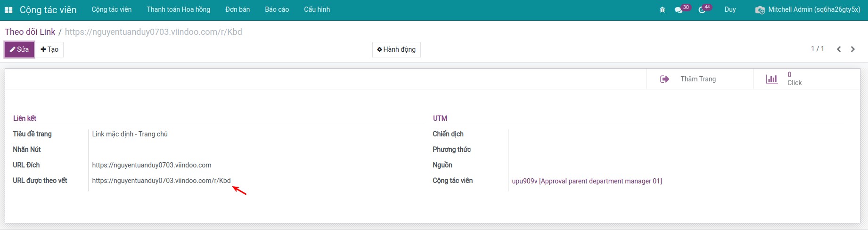This screenshot has height=230, width=868.
Task: Click the bug debug icon
Action: pyautogui.click(x=662, y=10)
